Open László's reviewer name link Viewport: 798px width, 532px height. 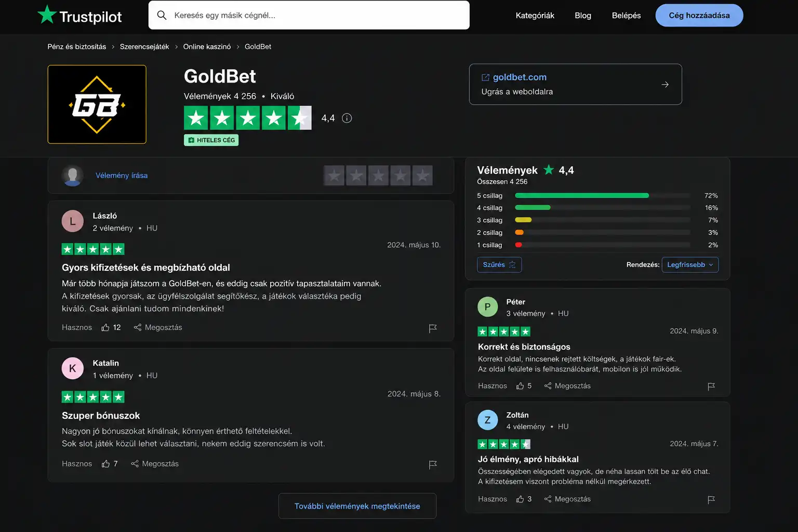point(105,216)
